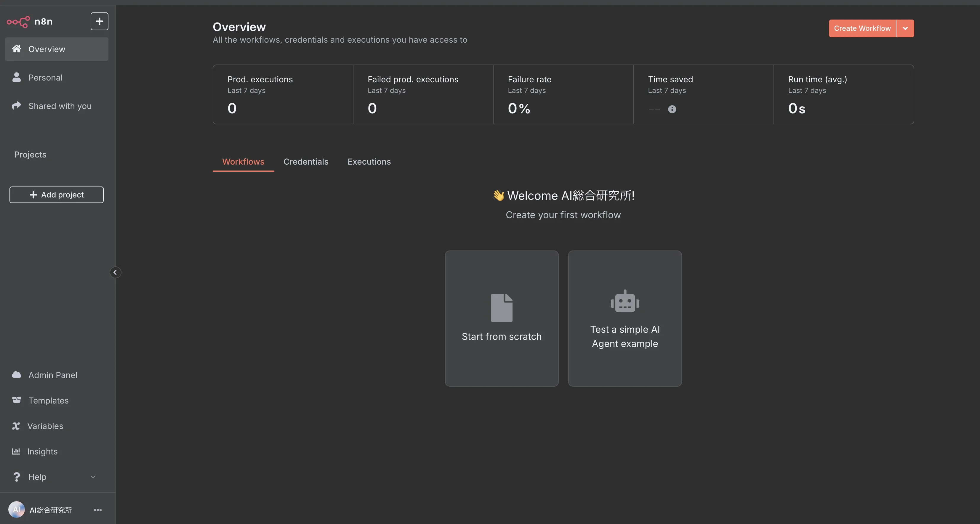Click the blank document icon
The width and height of the screenshot is (980, 524).
[x=502, y=308]
